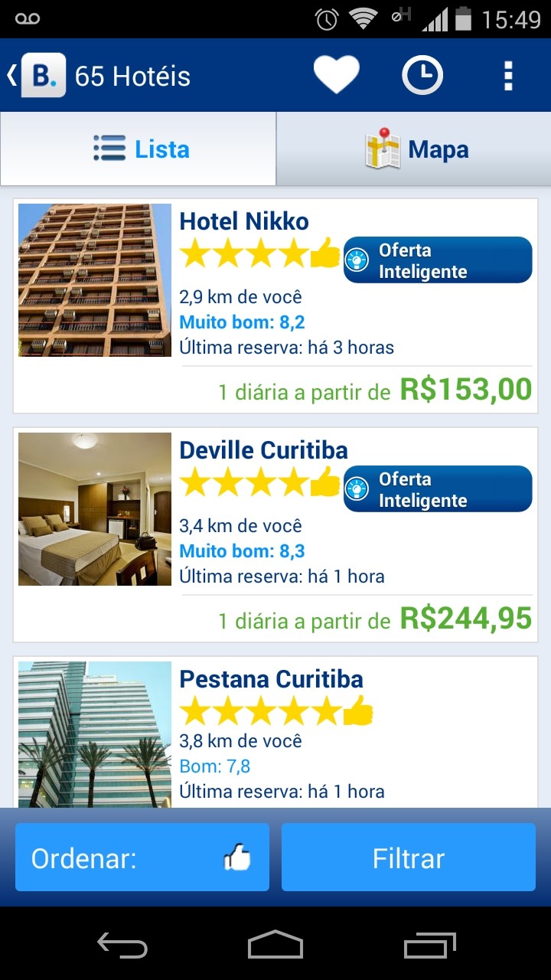Open the Deville Curitiba room photo
Image resolution: width=551 pixels, height=980 pixels.
(x=95, y=509)
